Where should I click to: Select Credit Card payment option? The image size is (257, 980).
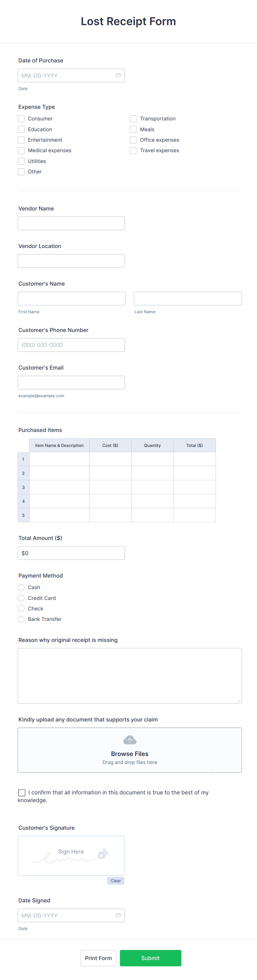click(x=21, y=598)
